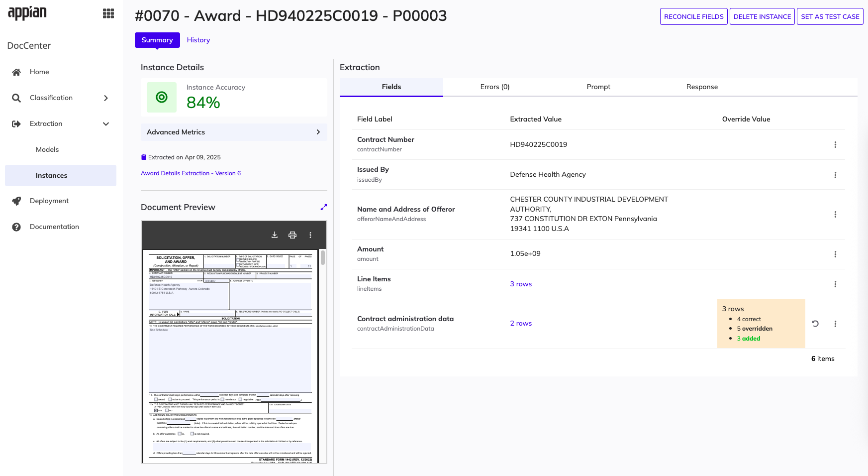The width and height of the screenshot is (868, 476).
Task: Switch to the History tab
Action: click(198, 40)
